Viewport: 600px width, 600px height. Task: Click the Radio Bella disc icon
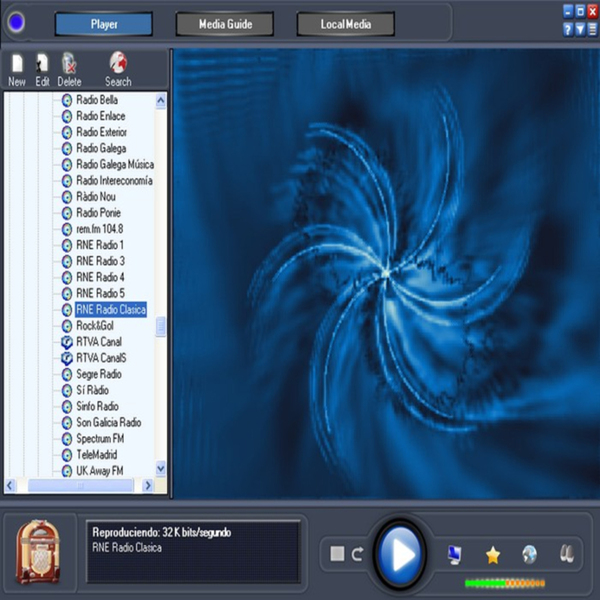click(x=67, y=100)
